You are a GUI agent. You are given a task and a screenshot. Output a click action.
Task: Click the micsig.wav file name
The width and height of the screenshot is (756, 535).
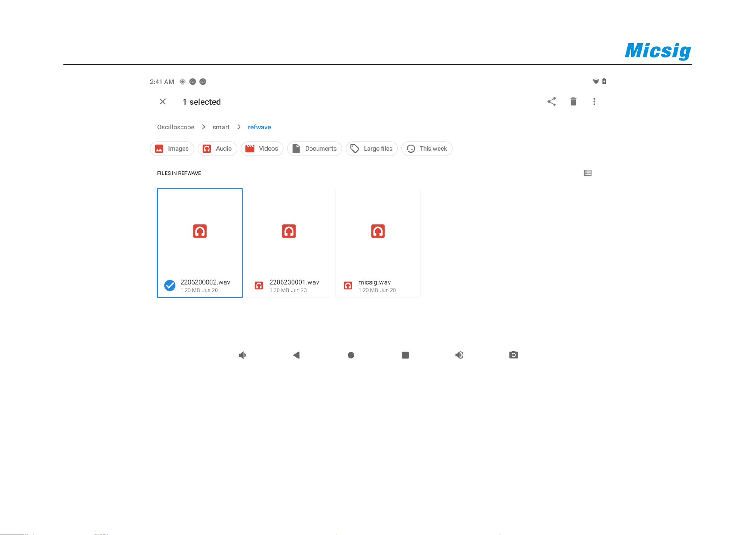click(x=374, y=282)
